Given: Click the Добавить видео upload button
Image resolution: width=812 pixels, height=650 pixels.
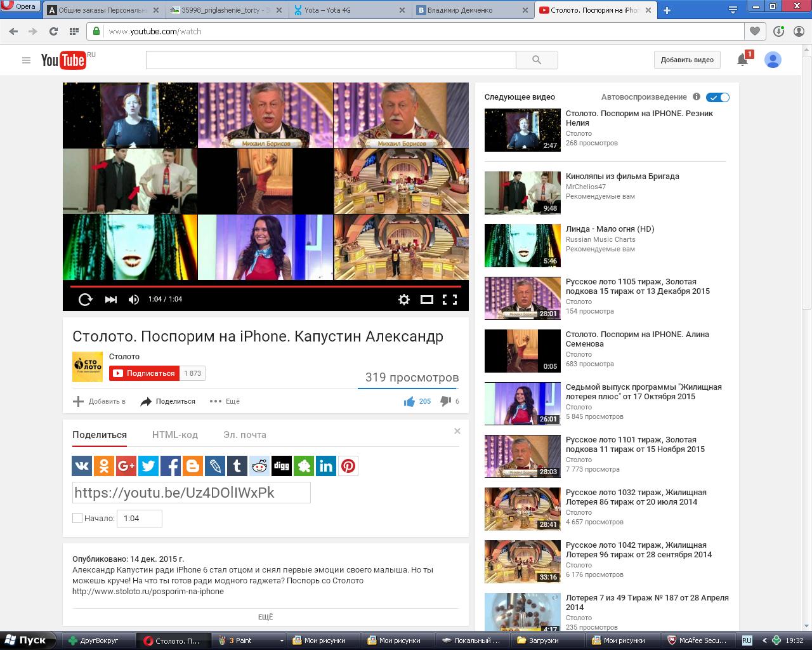Looking at the screenshot, I should tap(687, 60).
